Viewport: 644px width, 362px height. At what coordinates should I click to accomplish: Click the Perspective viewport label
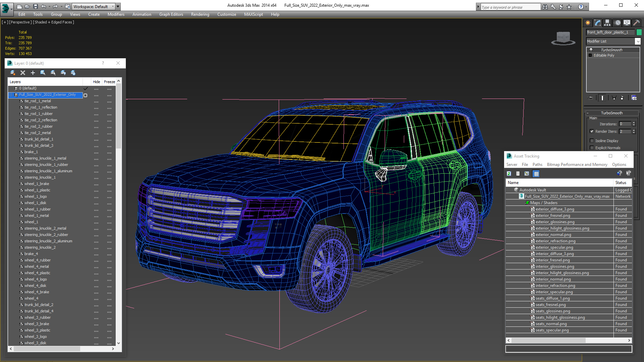[x=20, y=22]
